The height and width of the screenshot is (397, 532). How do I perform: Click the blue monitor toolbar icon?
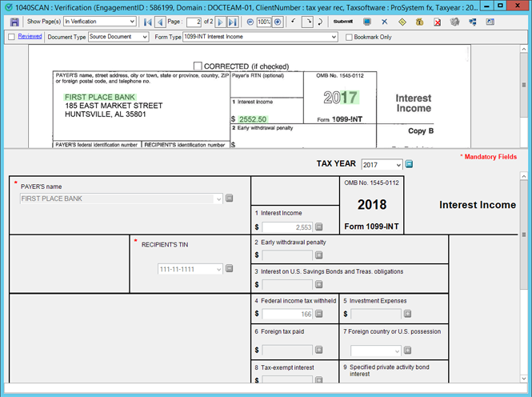point(366,22)
